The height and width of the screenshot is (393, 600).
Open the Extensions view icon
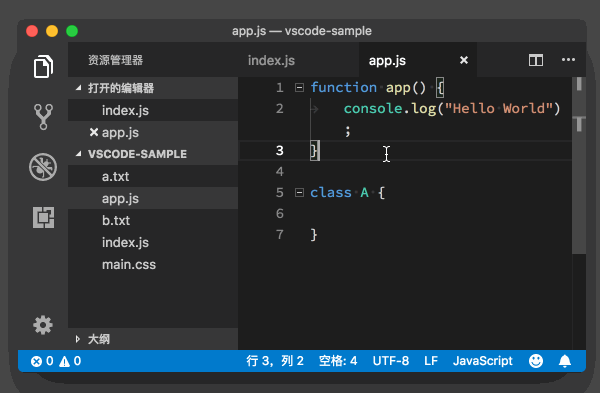point(43,217)
